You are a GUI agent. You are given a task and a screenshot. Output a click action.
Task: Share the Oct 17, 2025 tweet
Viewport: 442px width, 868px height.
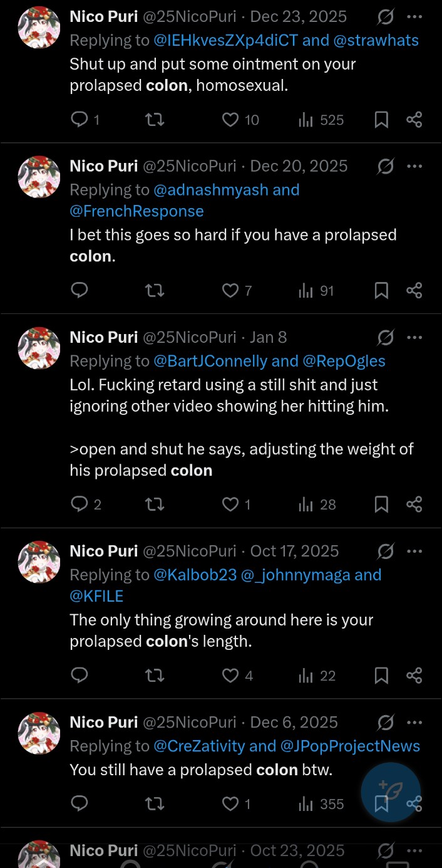(x=414, y=676)
